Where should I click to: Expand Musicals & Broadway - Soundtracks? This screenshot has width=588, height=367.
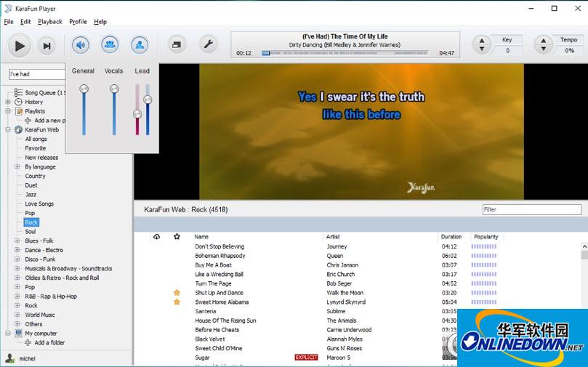pyautogui.click(x=17, y=268)
